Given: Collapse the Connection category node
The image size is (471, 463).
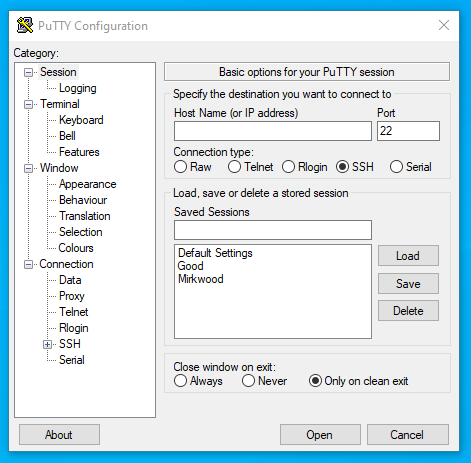Looking at the screenshot, I should tap(29, 264).
